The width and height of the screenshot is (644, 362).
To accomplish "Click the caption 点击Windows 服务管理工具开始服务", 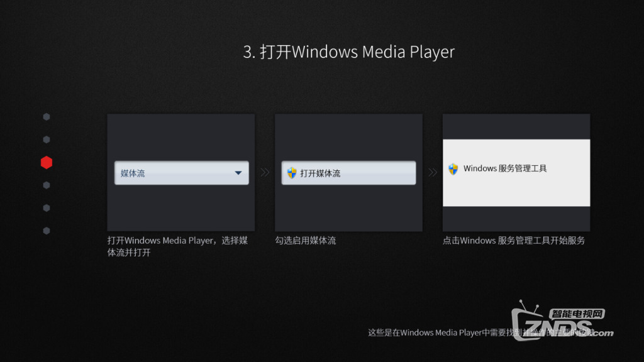I will pyautogui.click(x=514, y=240).
